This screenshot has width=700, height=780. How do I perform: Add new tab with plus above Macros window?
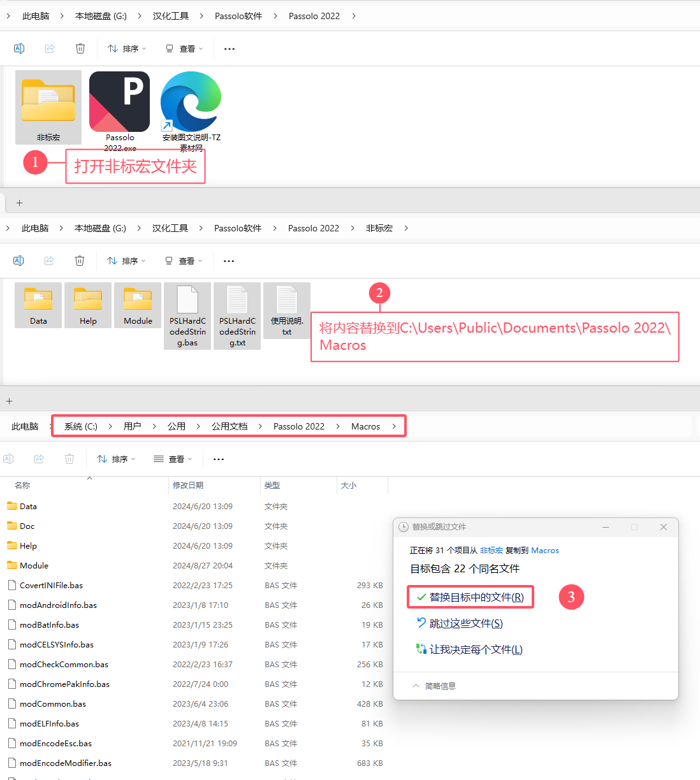tap(9, 401)
